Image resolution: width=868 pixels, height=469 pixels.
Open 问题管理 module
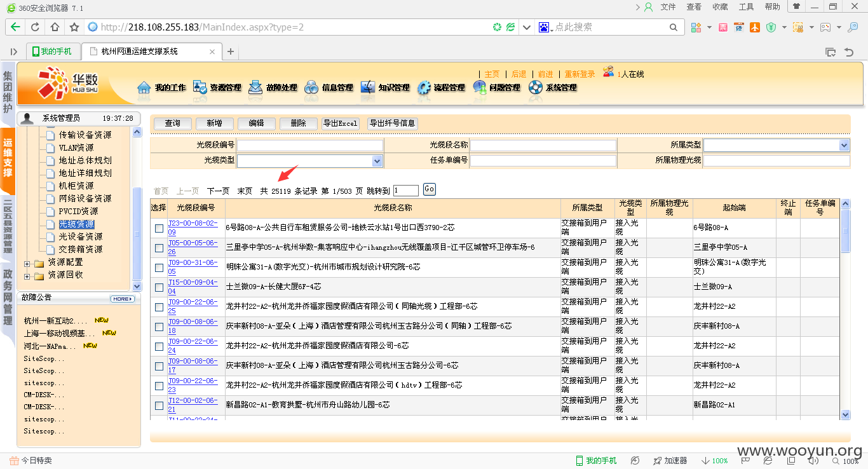(496, 88)
